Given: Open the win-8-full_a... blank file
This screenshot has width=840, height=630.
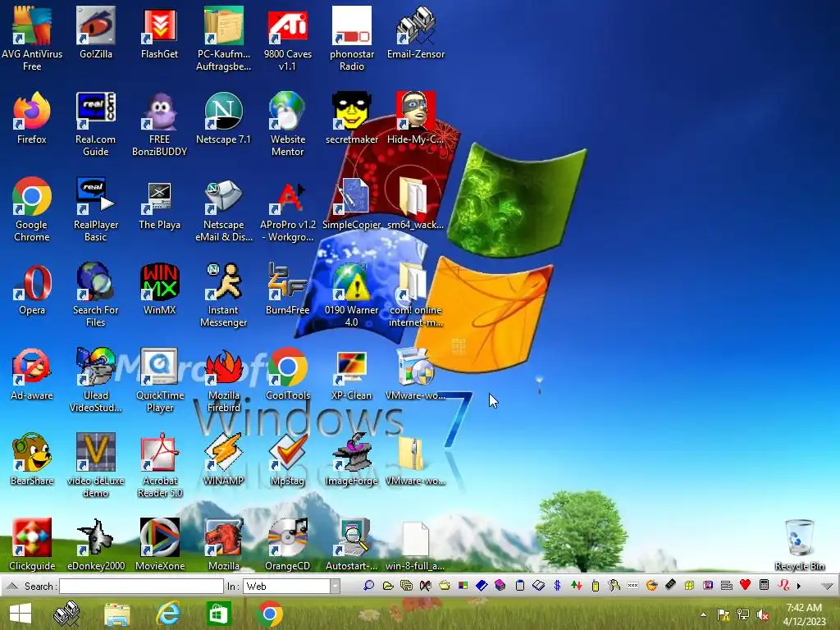Looking at the screenshot, I should 416,545.
